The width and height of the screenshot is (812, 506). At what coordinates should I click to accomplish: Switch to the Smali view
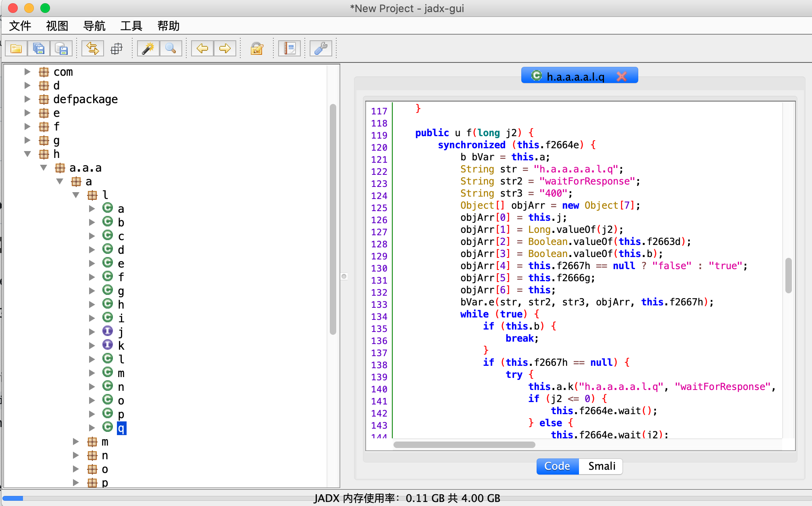(601, 466)
